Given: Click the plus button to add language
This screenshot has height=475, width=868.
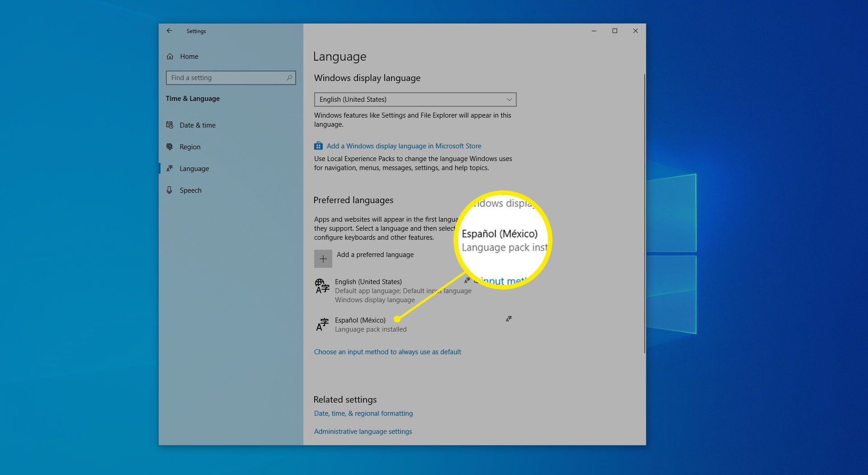Looking at the screenshot, I should (323, 259).
